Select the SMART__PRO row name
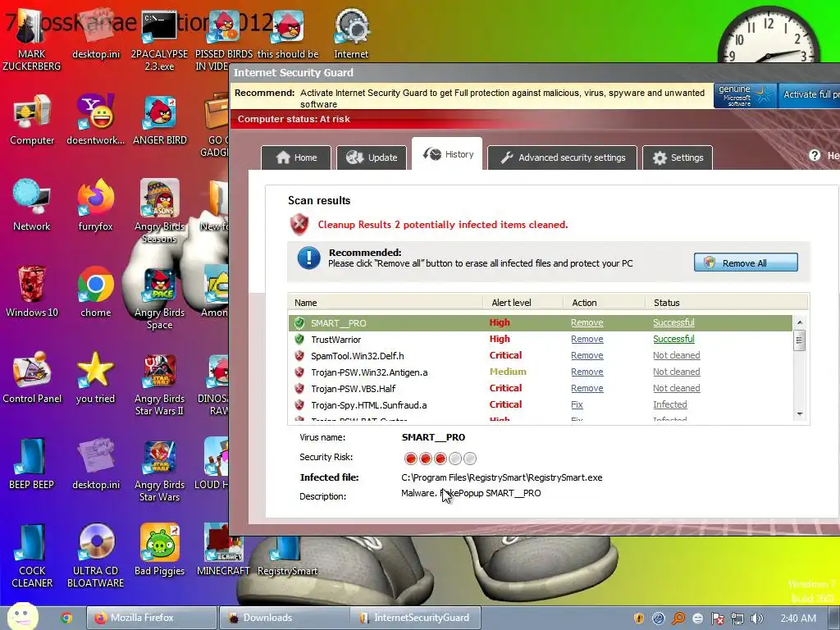 [338, 323]
